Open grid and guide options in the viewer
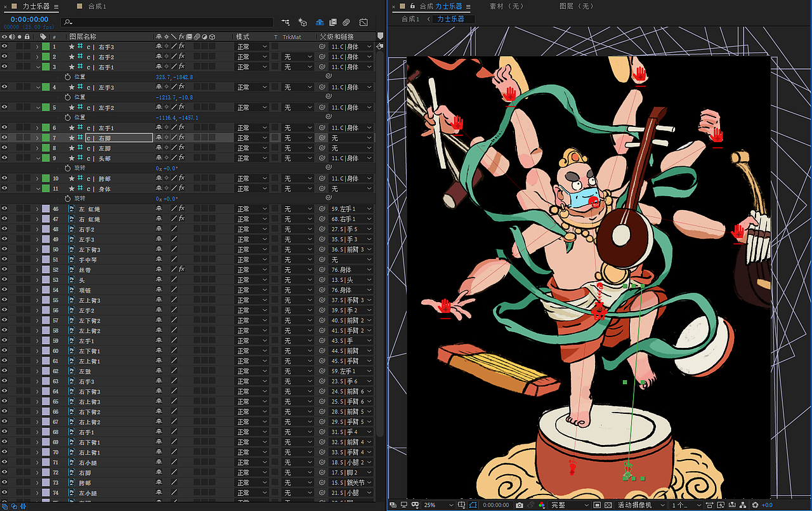The width and height of the screenshot is (812, 511). coord(462,505)
